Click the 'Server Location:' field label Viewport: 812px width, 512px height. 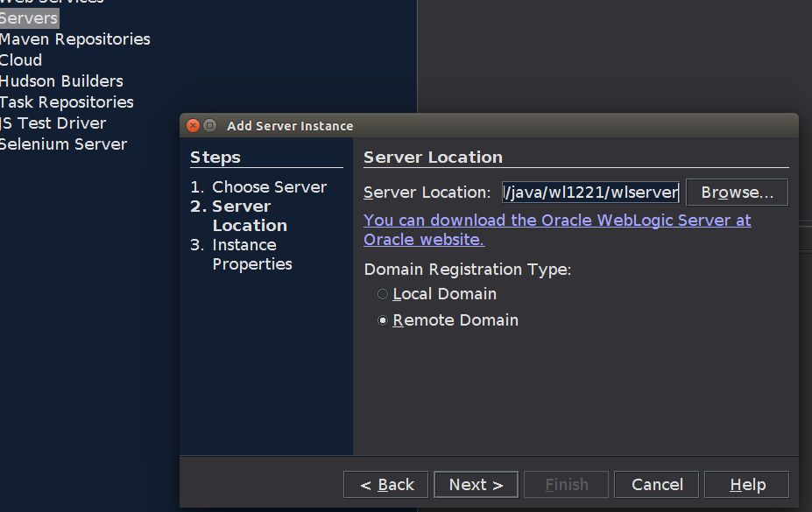[427, 193]
